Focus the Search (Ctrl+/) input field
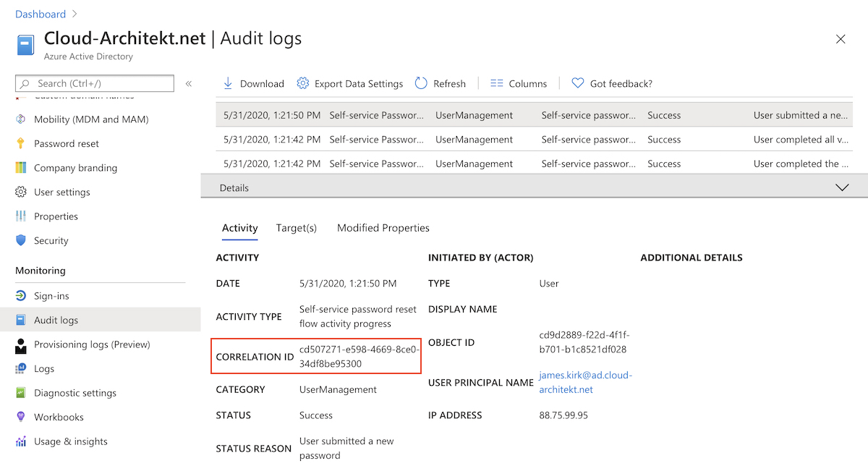This screenshot has width=868, height=466. coord(95,84)
